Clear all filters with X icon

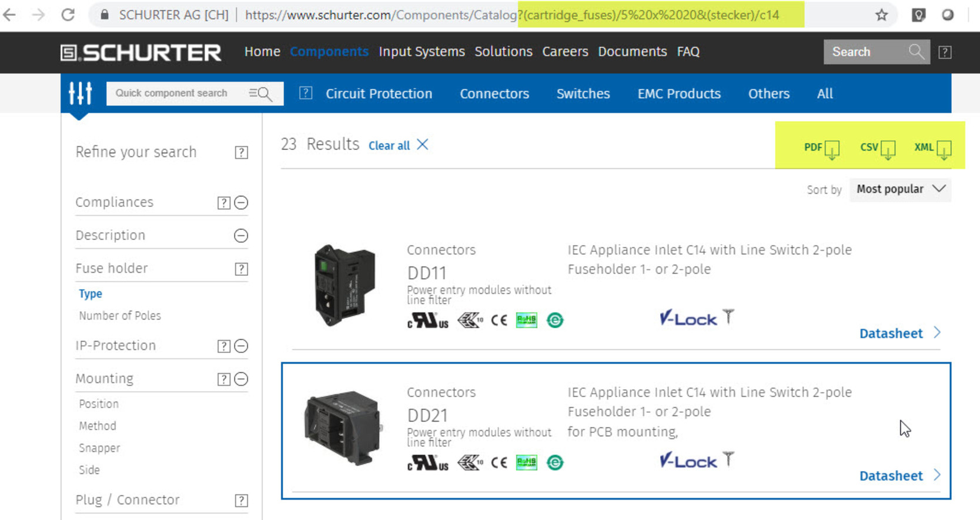point(422,145)
